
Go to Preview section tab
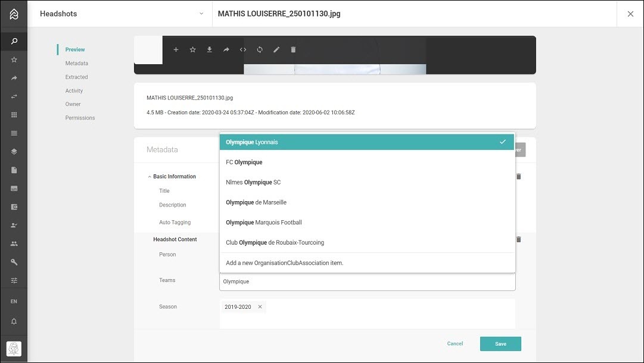click(74, 49)
